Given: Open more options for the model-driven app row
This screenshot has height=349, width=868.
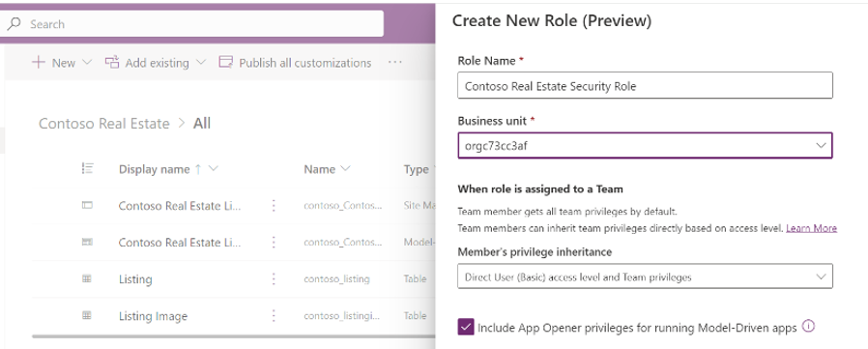Looking at the screenshot, I should click(274, 242).
